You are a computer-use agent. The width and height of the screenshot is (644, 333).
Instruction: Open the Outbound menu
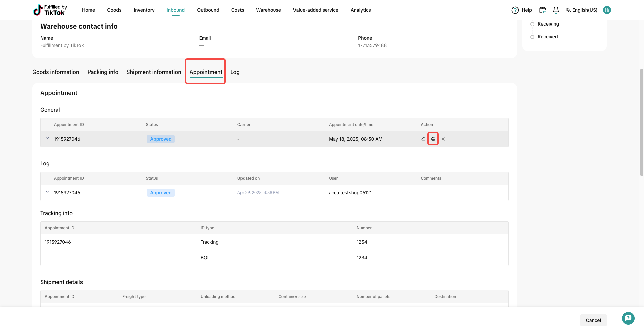click(x=208, y=10)
